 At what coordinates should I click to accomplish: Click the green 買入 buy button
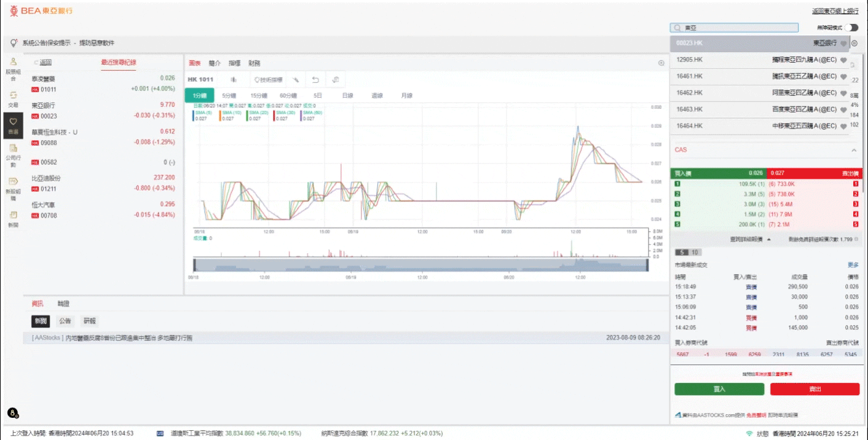point(719,389)
